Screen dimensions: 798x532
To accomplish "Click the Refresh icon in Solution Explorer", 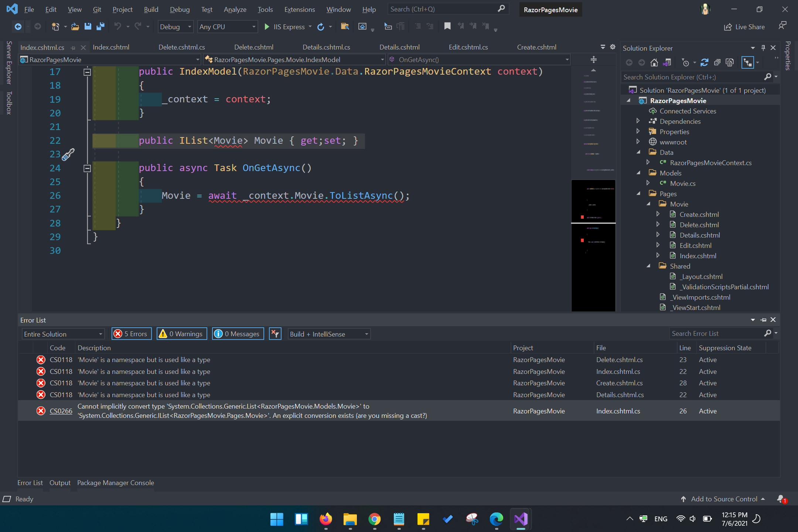I will tap(705, 62).
